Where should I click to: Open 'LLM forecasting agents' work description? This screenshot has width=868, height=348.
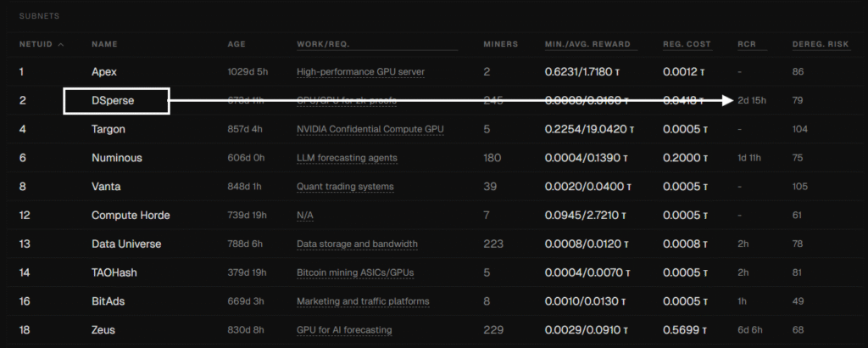point(347,158)
